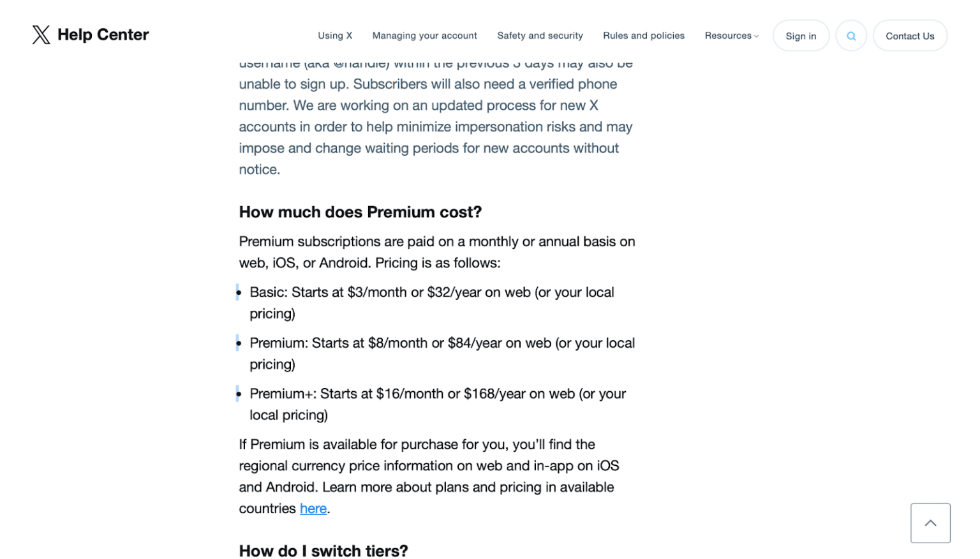Click the "How do I switch tiers?" heading

pyautogui.click(x=323, y=551)
